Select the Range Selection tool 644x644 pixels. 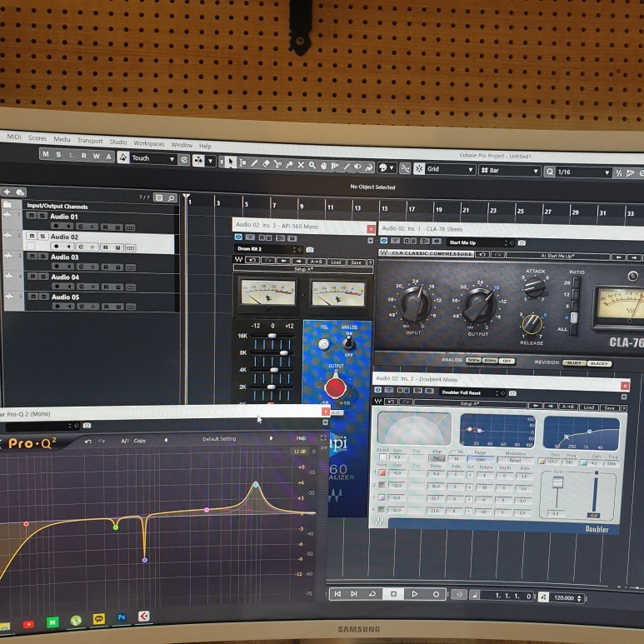(x=242, y=163)
